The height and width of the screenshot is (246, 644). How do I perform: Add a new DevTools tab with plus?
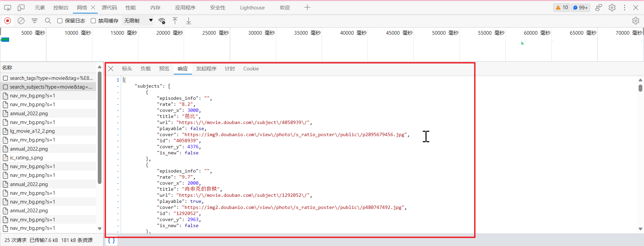coord(307,7)
